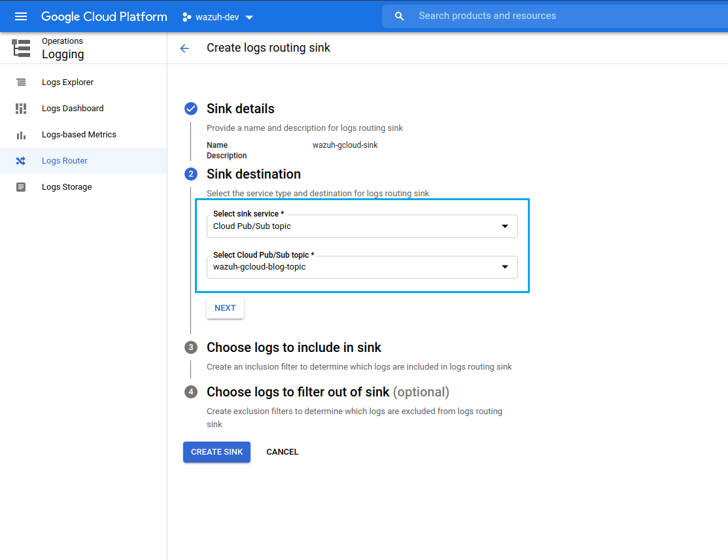728x560 pixels.
Task: Click the NEXT button
Action: [x=225, y=308]
